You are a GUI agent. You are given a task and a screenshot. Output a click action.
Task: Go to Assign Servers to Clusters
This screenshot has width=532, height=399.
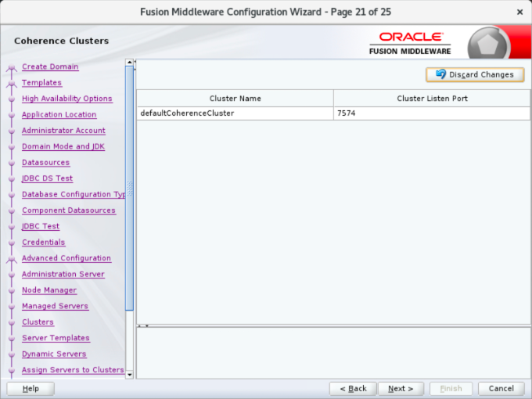coord(73,369)
